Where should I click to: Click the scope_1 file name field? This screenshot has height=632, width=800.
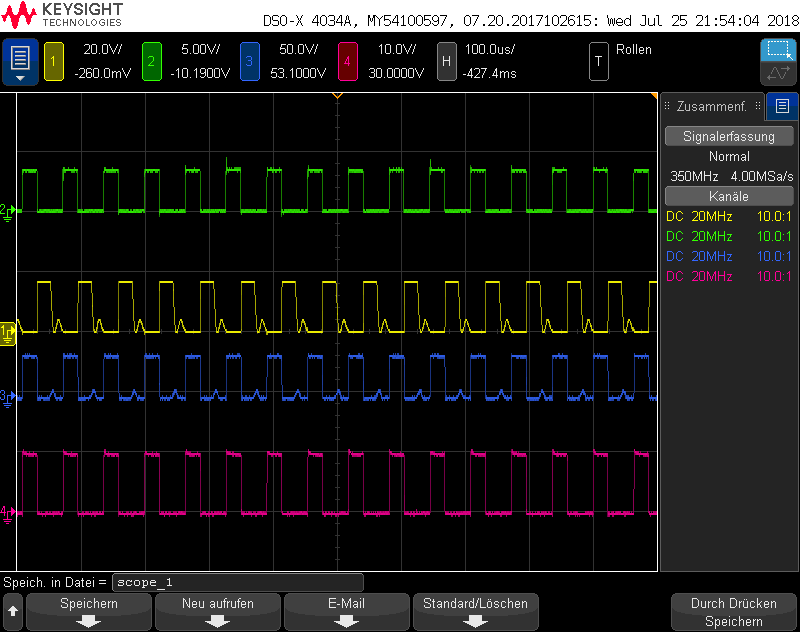pyautogui.click(x=237, y=582)
